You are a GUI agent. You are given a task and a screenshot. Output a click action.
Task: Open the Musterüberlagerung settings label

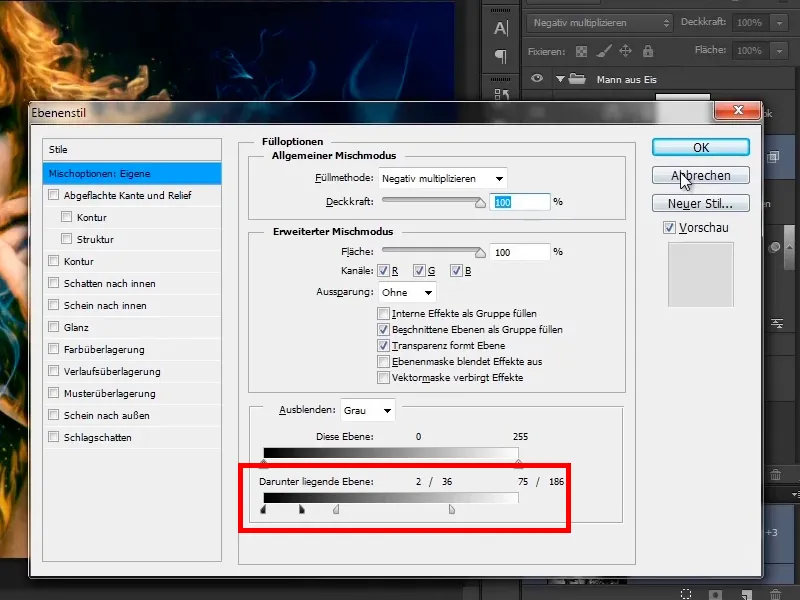tap(110, 393)
